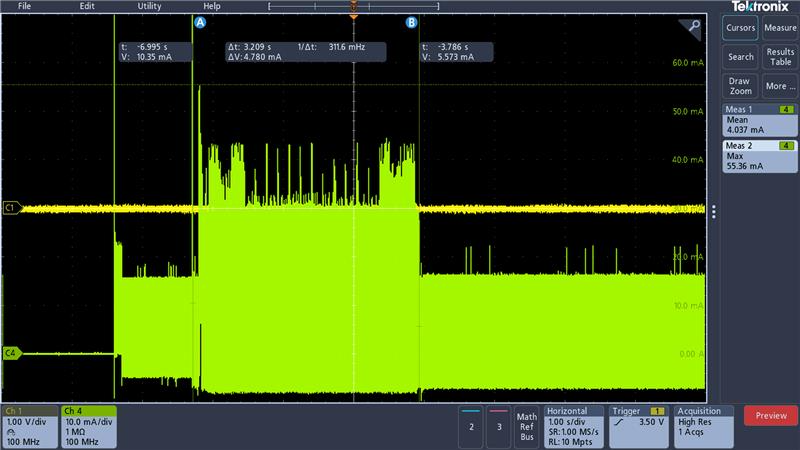Viewport: 800px width, 450px height.
Task: Activate Draw Zoom mode
Action: [x=740, y=86]
